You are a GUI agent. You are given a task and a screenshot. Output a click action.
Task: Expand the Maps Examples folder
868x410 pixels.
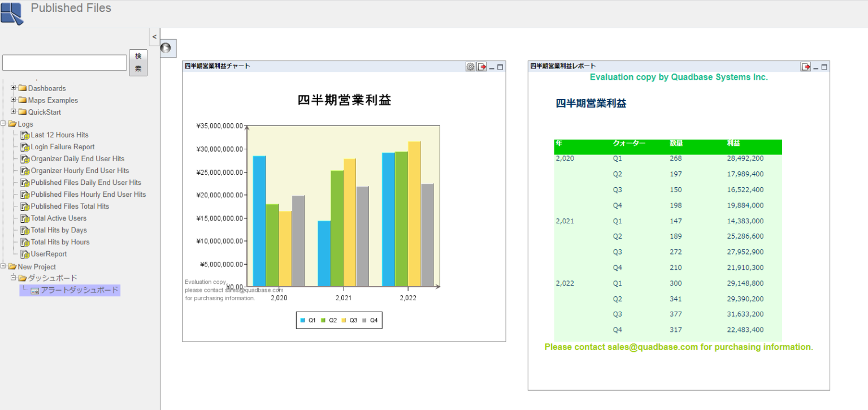pyautogui.click(x=13, y=100)
